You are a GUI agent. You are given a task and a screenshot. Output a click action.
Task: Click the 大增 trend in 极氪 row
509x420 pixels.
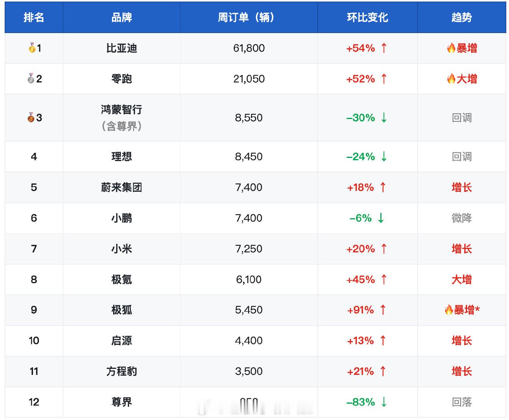point(462,279)
